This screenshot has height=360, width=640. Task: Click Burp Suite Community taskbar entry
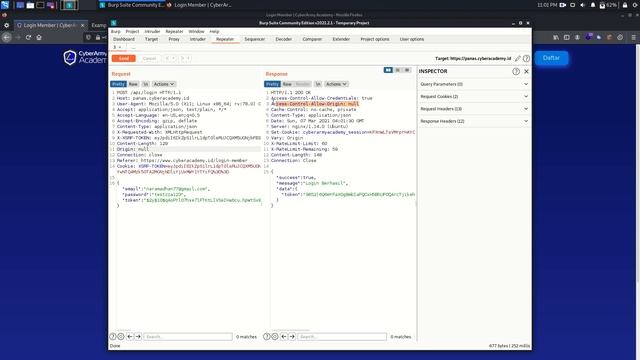[x=132, y=5]
